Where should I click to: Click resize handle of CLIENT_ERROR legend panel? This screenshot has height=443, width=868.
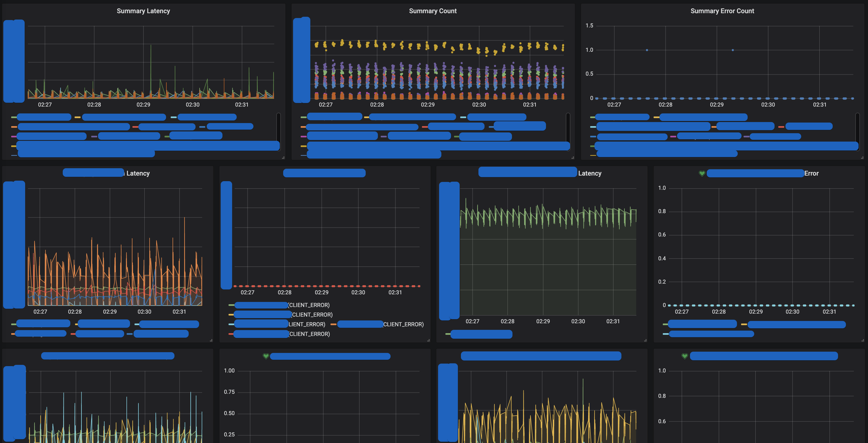(x=428, y=340)
